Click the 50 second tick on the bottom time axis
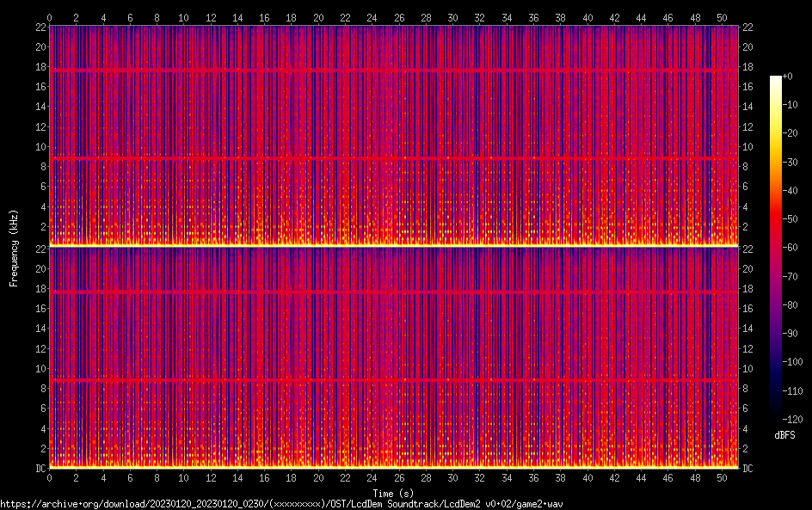 722,478
